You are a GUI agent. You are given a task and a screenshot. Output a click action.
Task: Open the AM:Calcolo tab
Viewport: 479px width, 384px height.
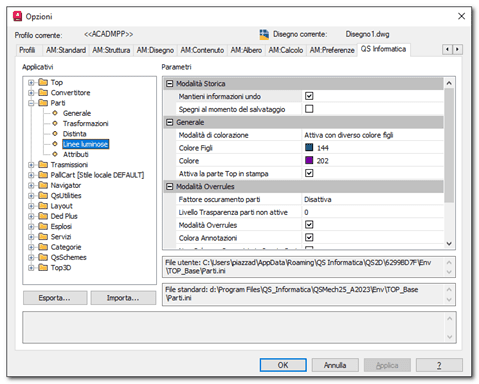coord(286,50)
